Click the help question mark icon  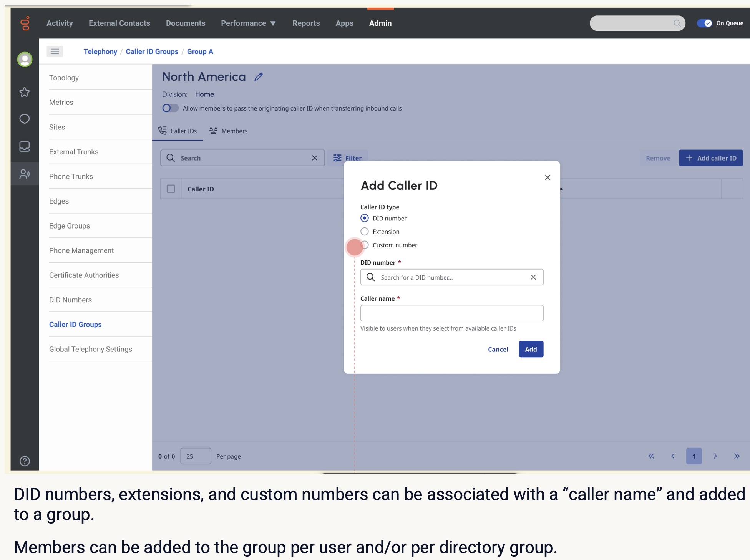coord(25,461)
